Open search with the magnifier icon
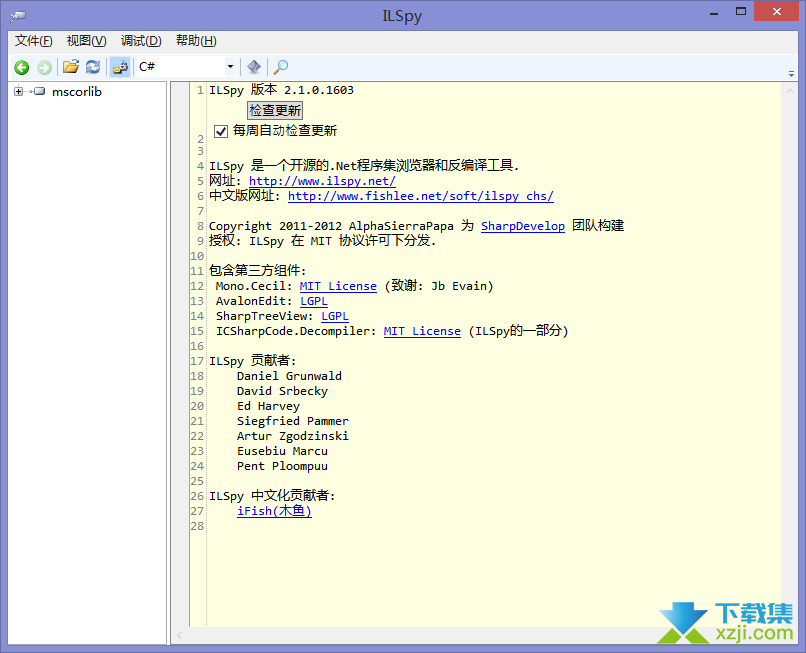This screenshot has width=806, height=653. pos(281,67)
